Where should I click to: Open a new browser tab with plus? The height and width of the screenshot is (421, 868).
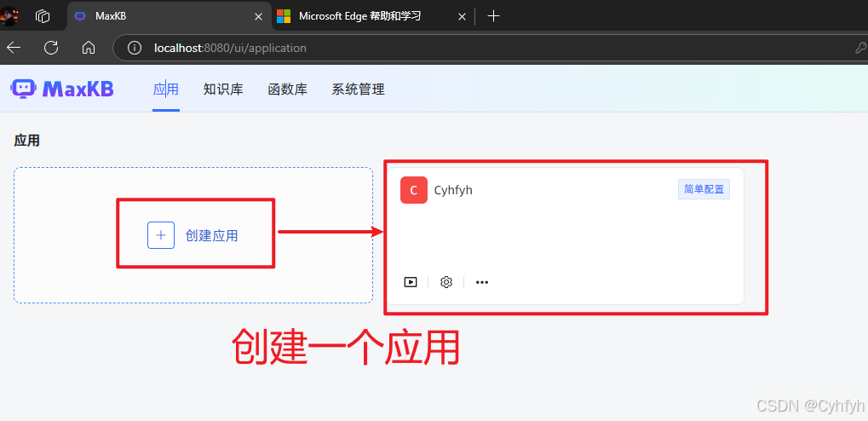493,16
